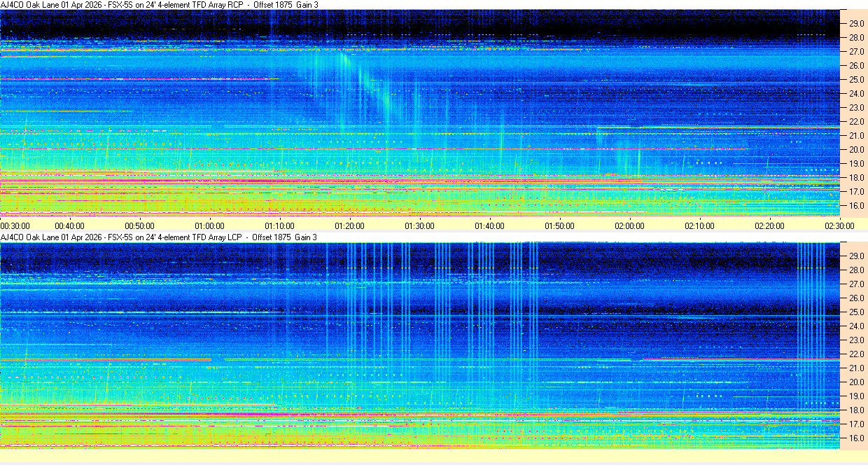Click the 28.0 frequency label on RCP panel

[856, 37]
